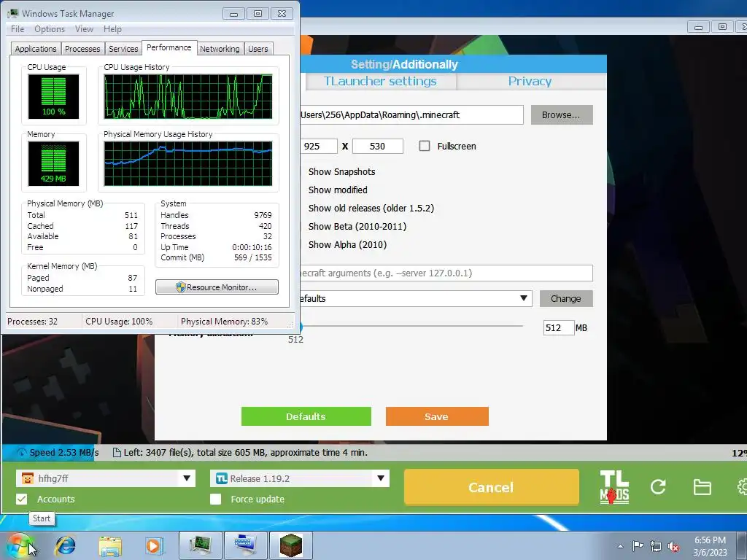Cancel the download with the Cancel button
Image resolution: width=747 pixels, height=560 pixels.
pos(491,486)
